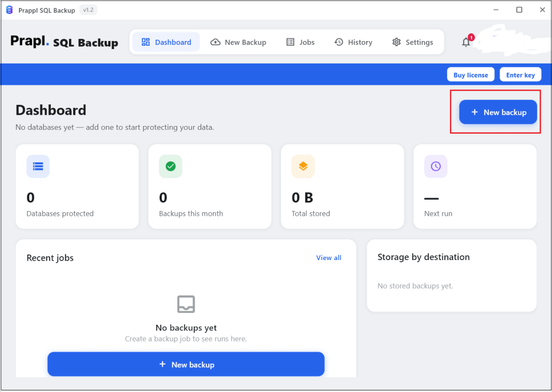Click the Prapl. SQL Backup logo

(64, 42)
